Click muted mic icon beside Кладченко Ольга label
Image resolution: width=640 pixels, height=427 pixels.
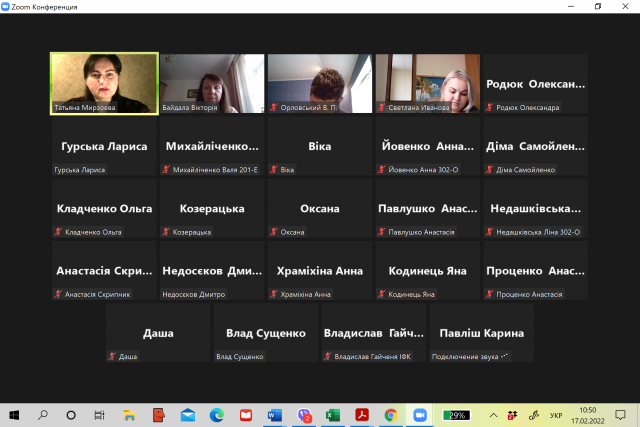pyautogui.click(x=58, y=232)
